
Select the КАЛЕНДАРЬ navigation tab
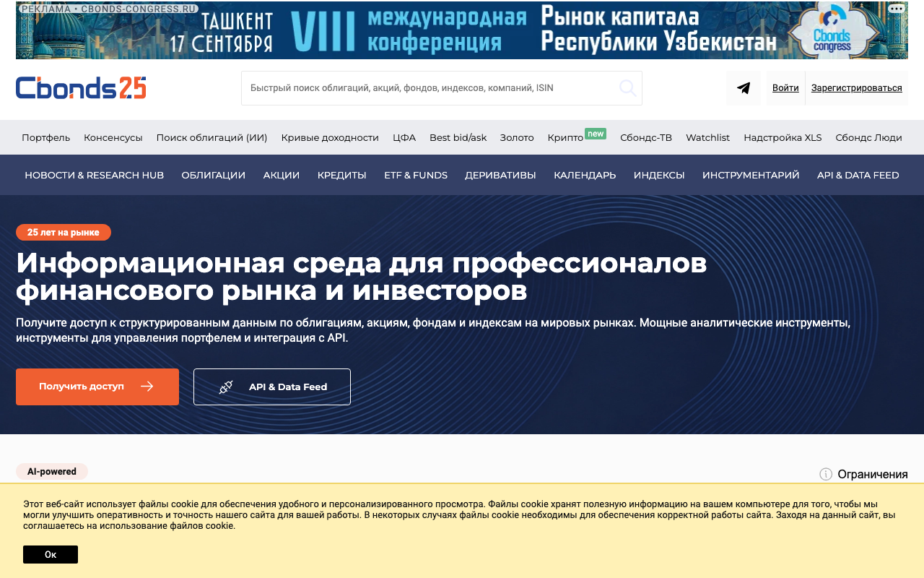point(585,175)
